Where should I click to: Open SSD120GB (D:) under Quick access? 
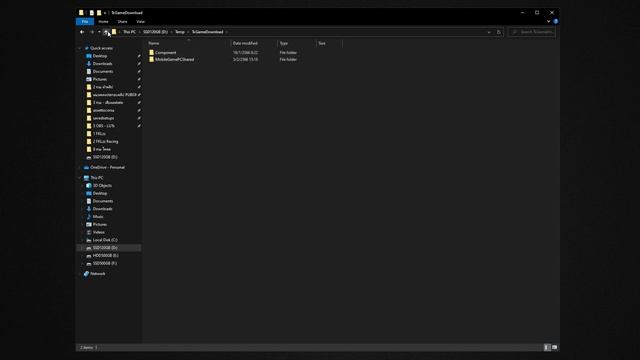(105, 157)
